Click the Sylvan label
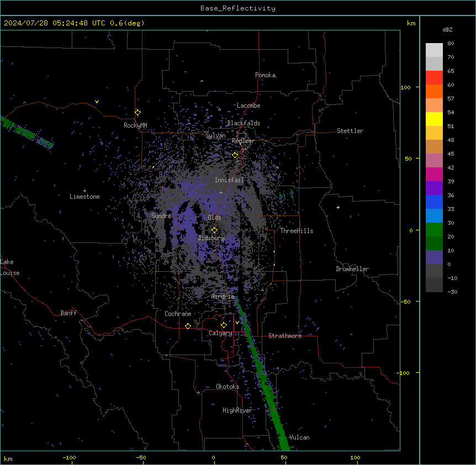Image resolution: width=476 pixels, height=465 pixels. [x=215, y=135]
